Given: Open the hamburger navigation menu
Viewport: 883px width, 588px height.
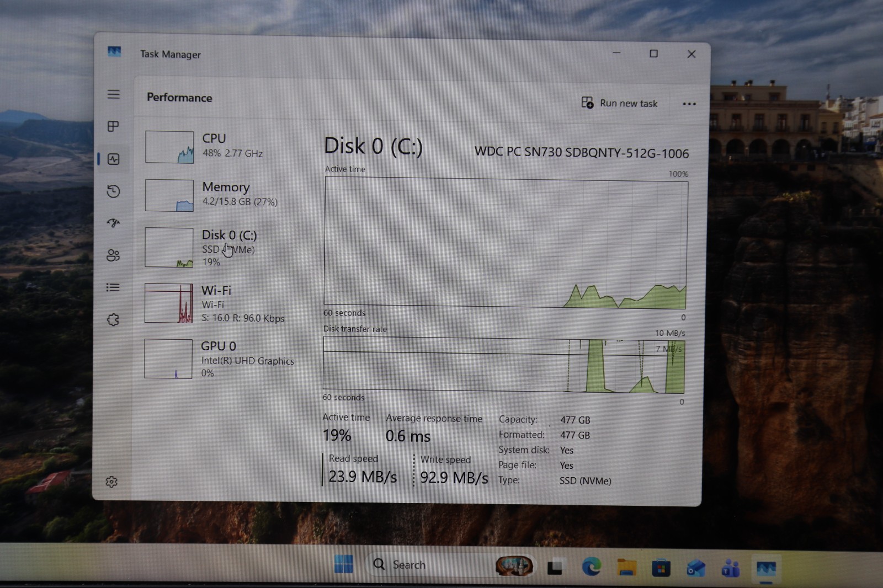Looking at the screenshot, I should pos(114,94).
